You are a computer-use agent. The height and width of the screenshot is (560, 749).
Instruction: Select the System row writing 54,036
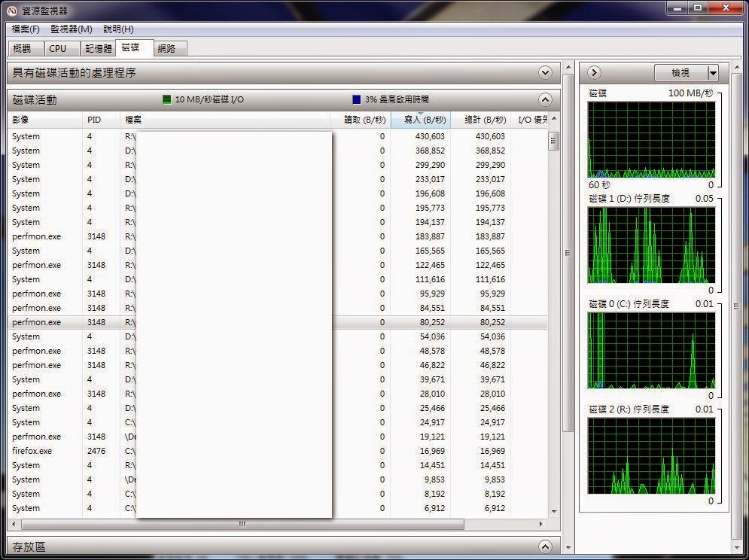coord(278,336)
